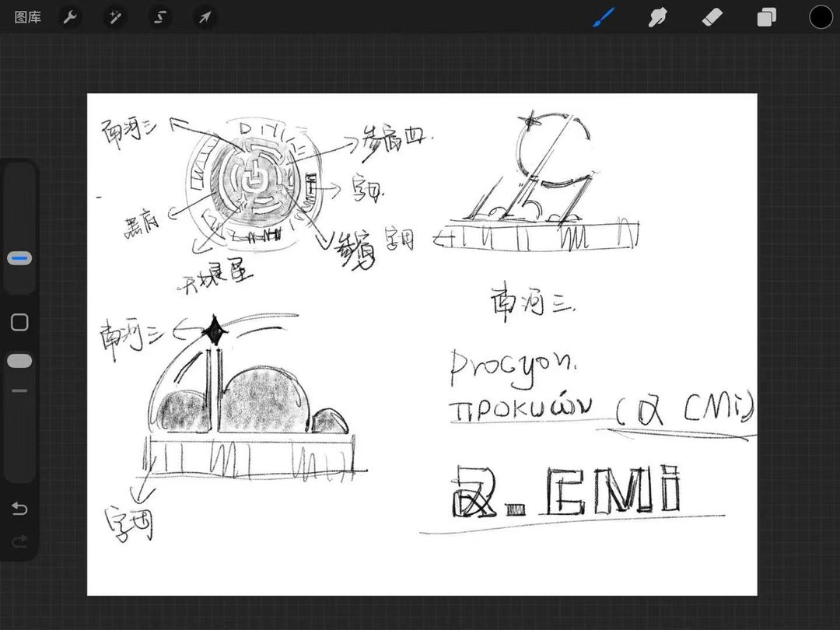
Task: Click the brush size slider handle
Action: pyautogui.click(x=19, y=259)
